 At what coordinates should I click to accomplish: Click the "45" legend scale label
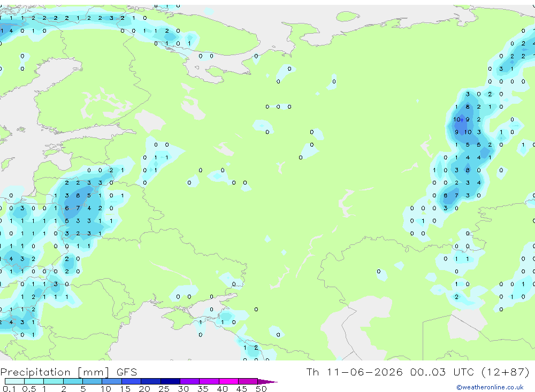tap(242, 389)
